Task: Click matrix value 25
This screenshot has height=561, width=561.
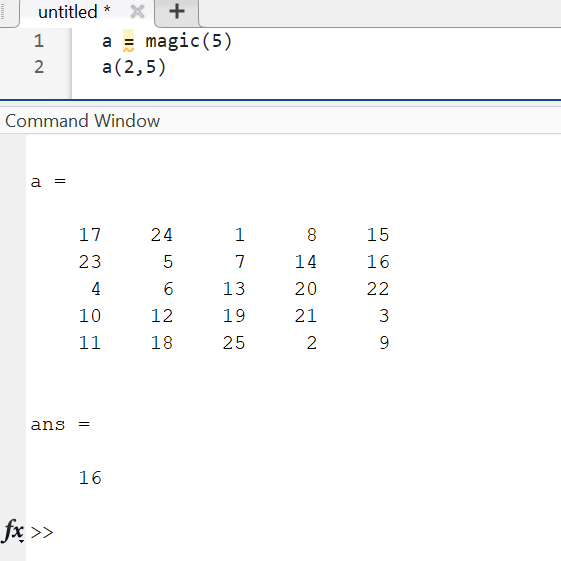Action: [234, 343]
